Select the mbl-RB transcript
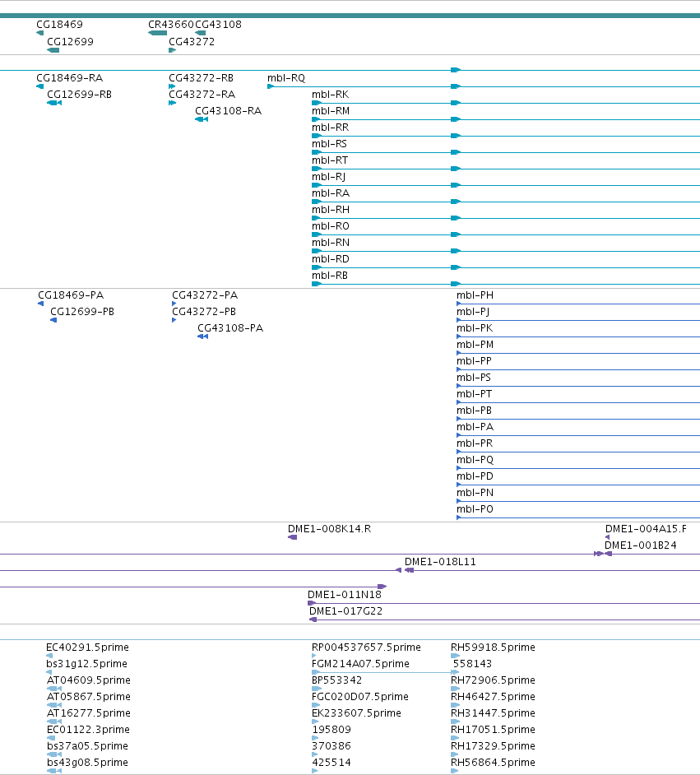This screenshot has height=775, width=700. pos(330,276)
